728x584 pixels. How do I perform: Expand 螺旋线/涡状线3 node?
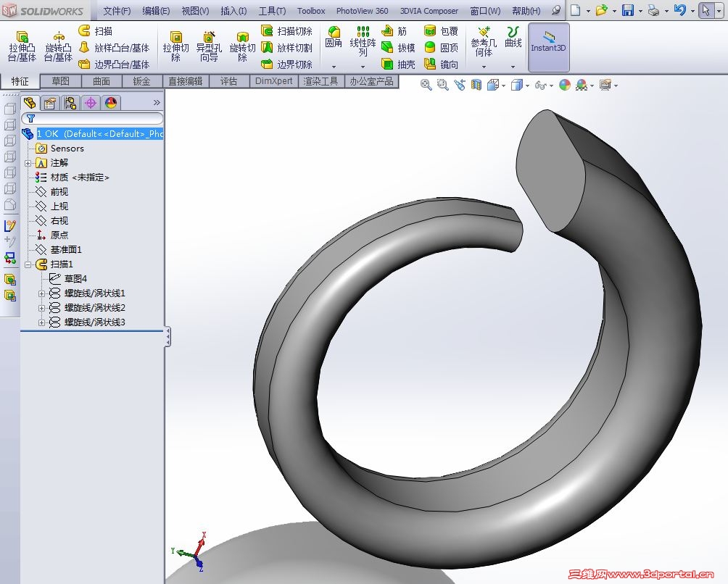(x=42, y=322)
